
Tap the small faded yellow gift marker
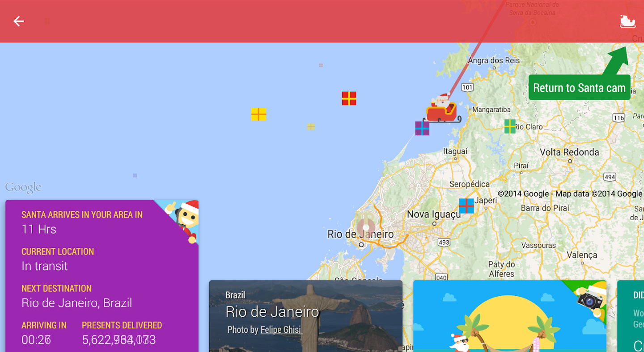pyautogui.click(x=311, y=127)
